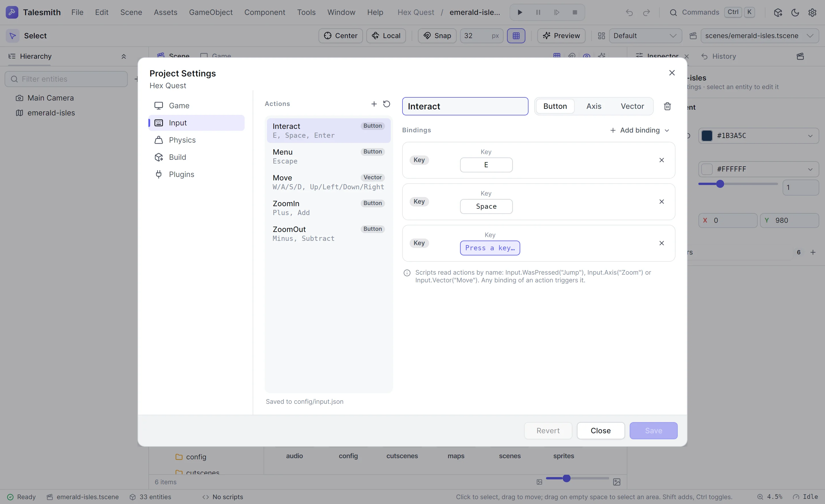Image resolution: width=825 pixels, height=504 pixels.
Task: Open the Default layout dropdown
Action: tap(645, 36)
